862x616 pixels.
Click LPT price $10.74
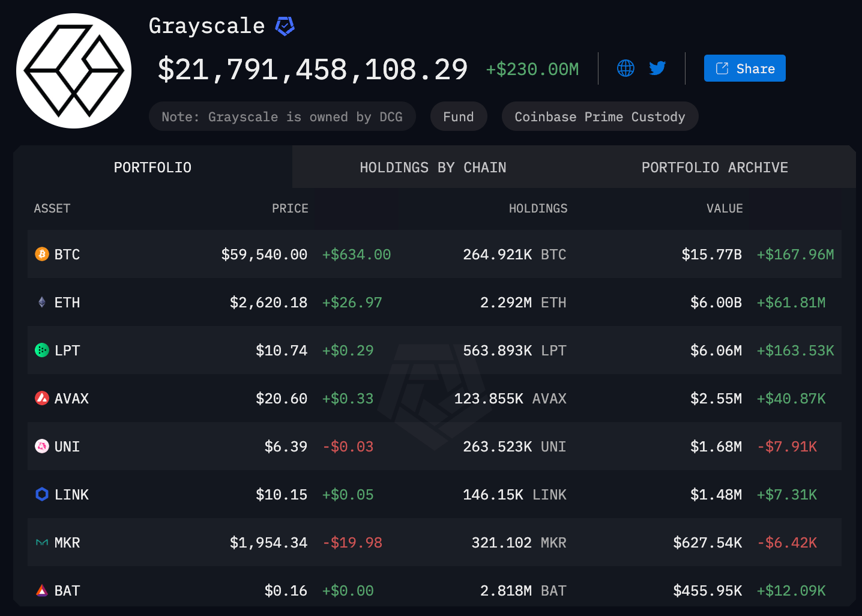tap(282, 351)
